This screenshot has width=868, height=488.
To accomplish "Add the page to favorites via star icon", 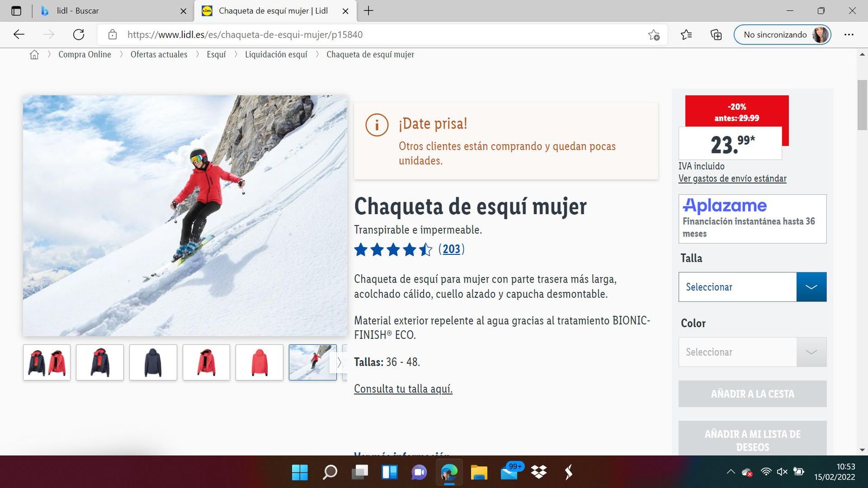I will tap(654, 34).
